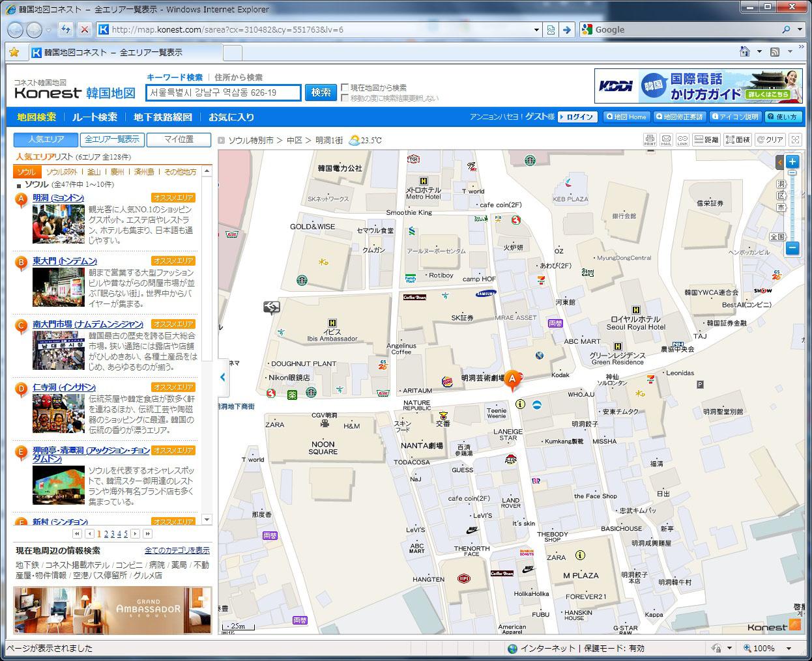Open the feeds button dropdown arrow
This screenshot has height=661, width=812.
(x=790, y=52)
